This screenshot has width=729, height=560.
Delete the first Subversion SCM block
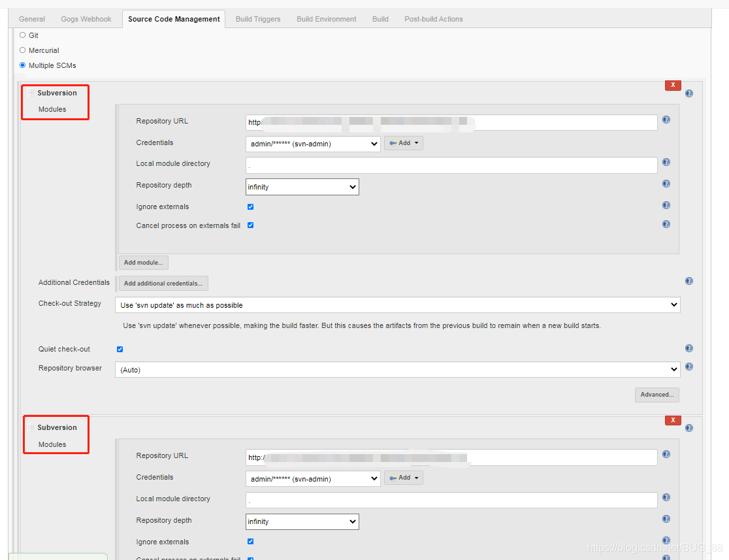coord(673,85)
